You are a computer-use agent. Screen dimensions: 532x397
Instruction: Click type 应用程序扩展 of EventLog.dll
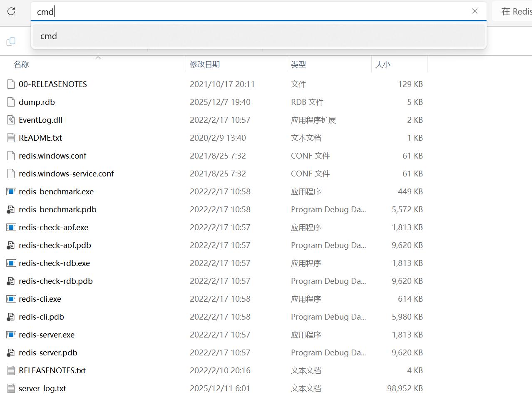coord(313,120)
